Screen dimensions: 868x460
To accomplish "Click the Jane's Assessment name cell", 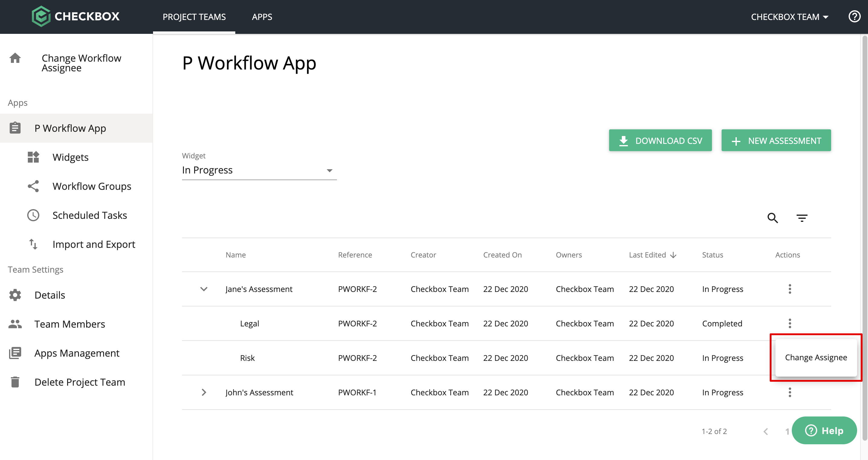I will tap(259, 289).
